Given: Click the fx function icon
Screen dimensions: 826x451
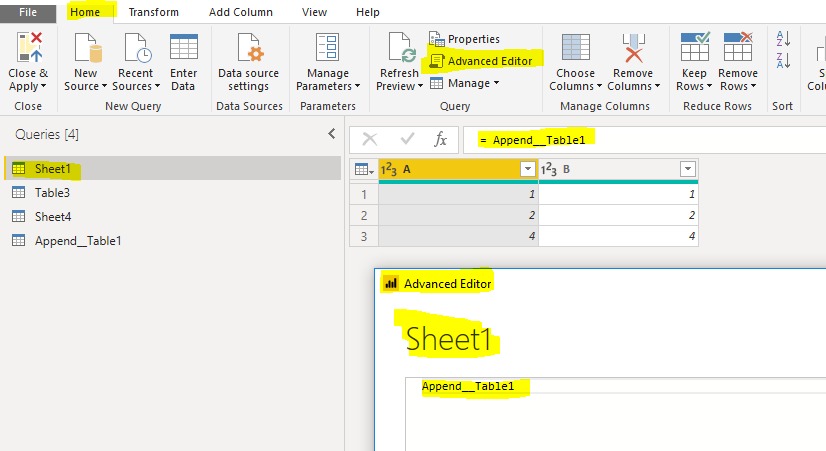Looking at the screenshot, I should (x=440, y=140).
